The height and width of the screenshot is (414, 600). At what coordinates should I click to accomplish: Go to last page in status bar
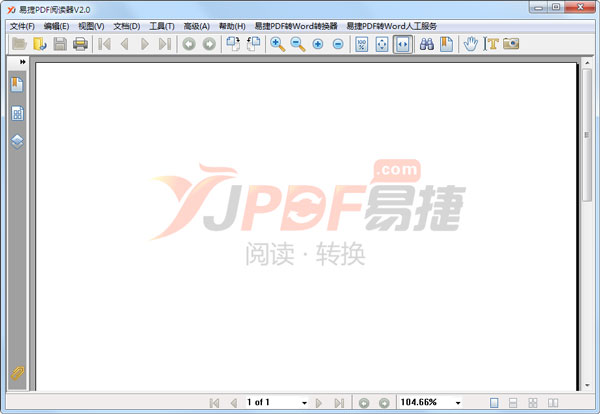tap(339, 403)
